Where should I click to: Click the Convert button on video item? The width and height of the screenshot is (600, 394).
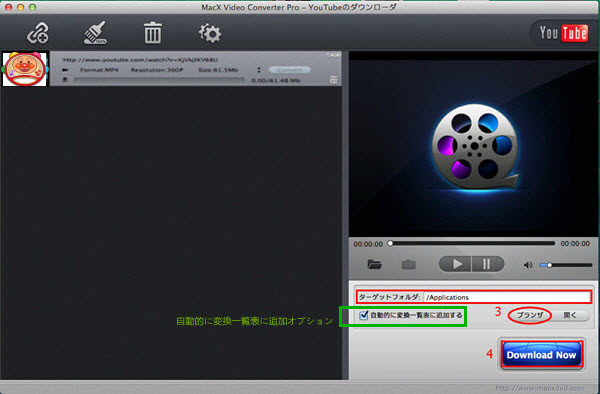[290, 70]
